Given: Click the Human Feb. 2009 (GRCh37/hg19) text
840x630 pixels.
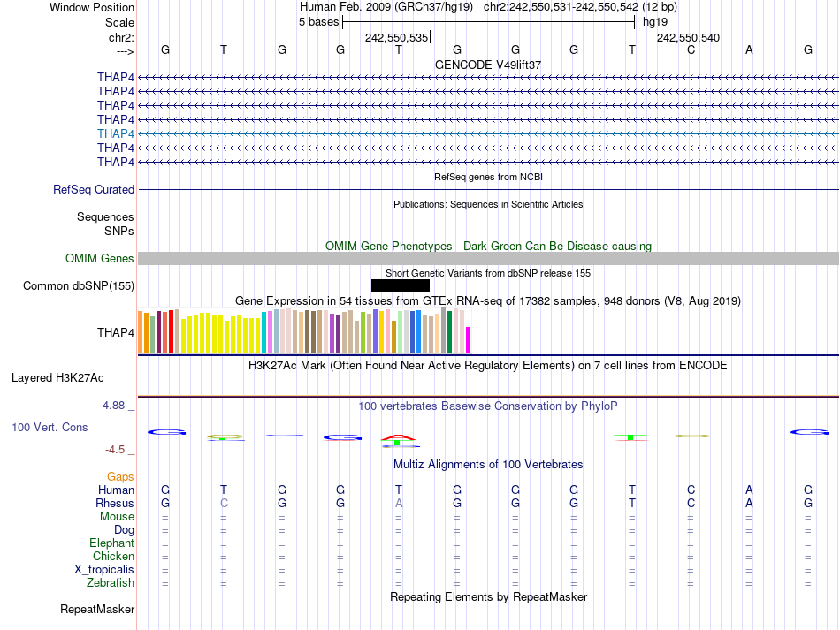Looking at the screenshot, I should click(x=386, y=7).
